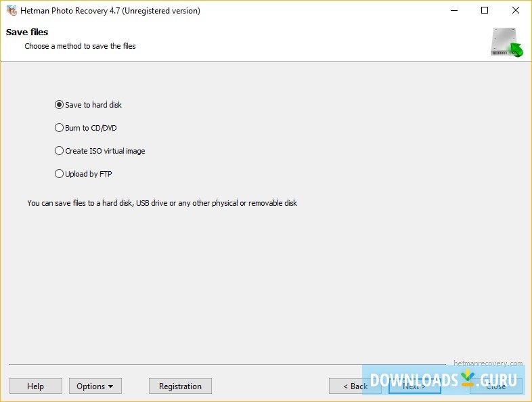This screenshot has width=532, height=402.
Task: Close the wizard with Close button
Action: [495, 386]
